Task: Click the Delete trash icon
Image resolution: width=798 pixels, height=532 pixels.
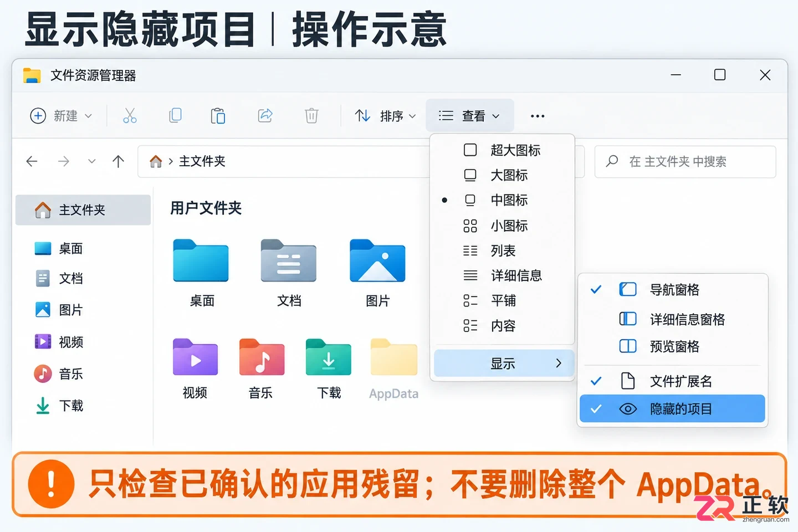Action: [311, 115]
